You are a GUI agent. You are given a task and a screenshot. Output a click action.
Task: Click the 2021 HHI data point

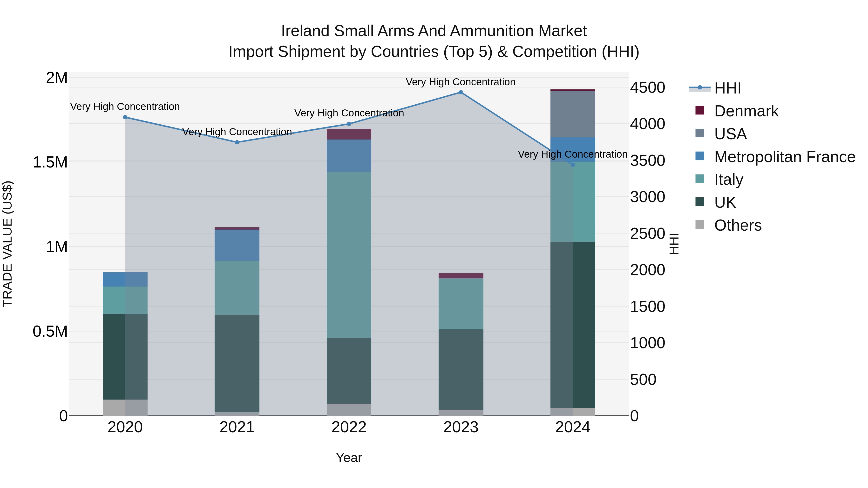tap(237, 142)
